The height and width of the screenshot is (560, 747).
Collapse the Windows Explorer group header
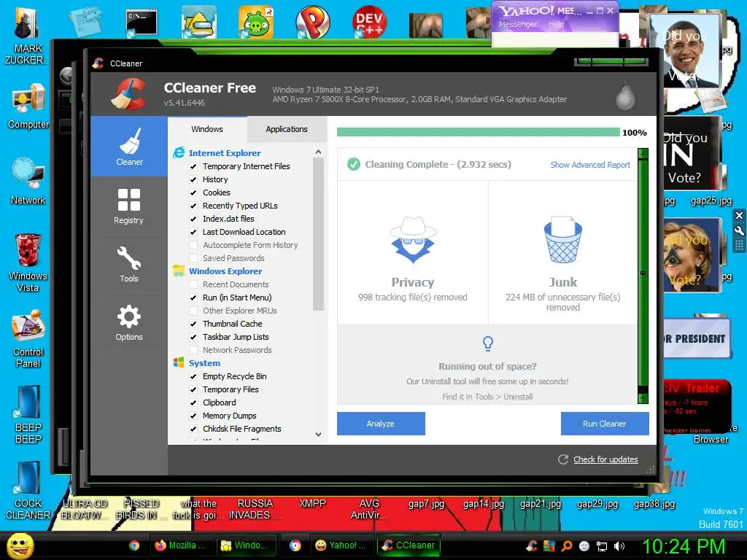[x=225, y=271]
